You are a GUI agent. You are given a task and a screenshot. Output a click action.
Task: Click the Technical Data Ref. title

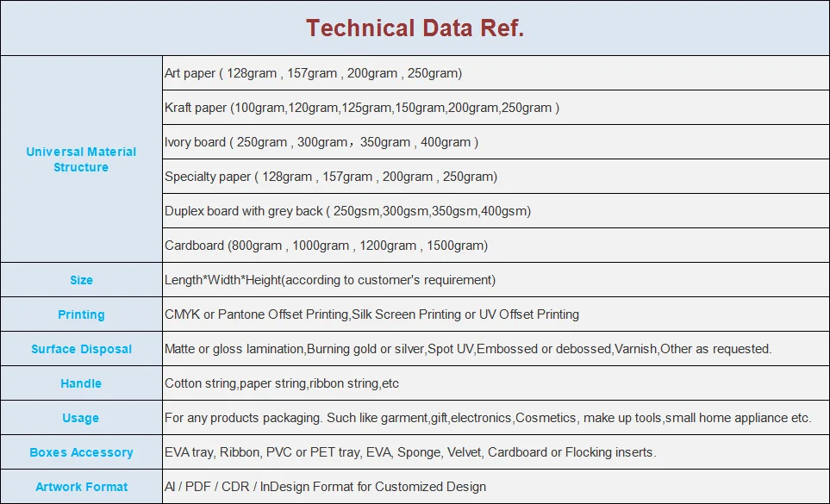(415, 28)
